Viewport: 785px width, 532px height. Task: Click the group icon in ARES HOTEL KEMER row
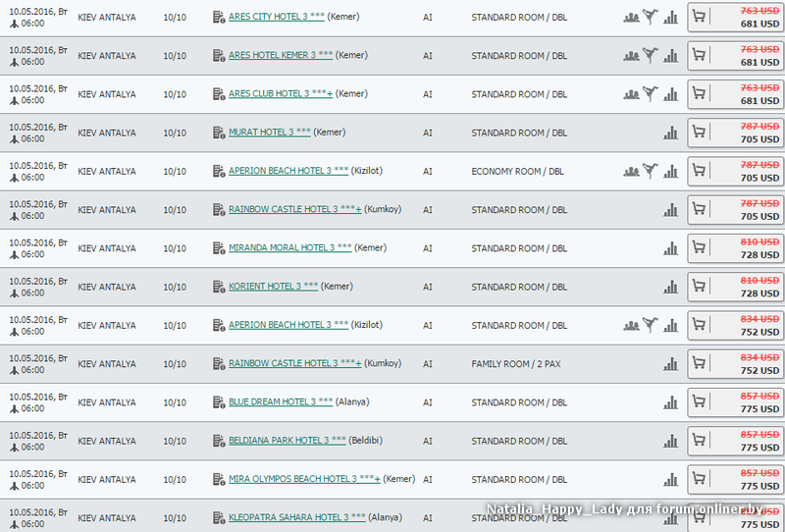631,56
